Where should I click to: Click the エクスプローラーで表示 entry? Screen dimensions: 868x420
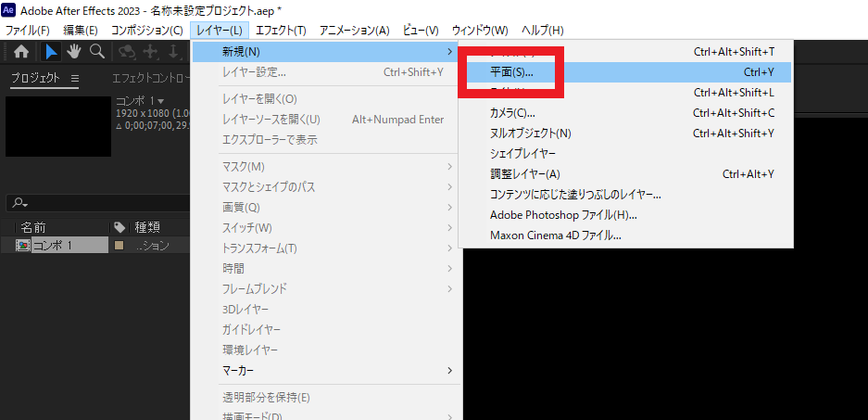point(325,140)
